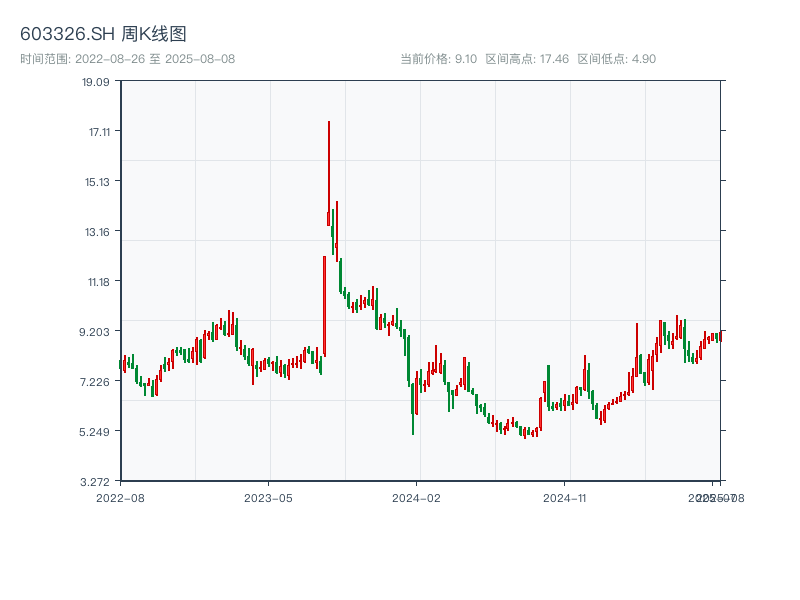Click the y-axis value 3.272

[94, 482]
